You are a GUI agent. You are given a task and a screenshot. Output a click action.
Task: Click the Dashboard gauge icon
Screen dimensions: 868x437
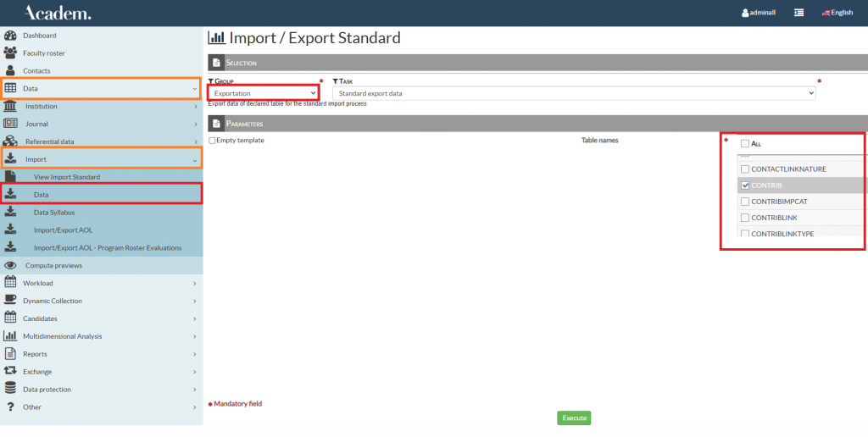[10, 36]
